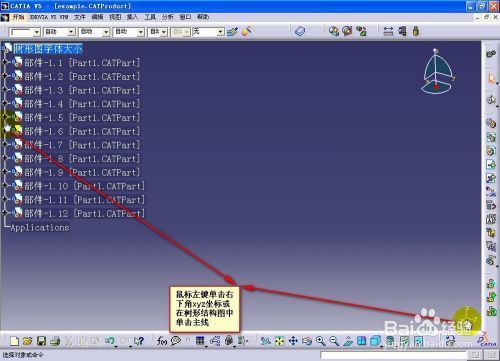500x361 pixels.
Task: Expand the 部件-1.1 tree node
Action: tap(5, 62)
